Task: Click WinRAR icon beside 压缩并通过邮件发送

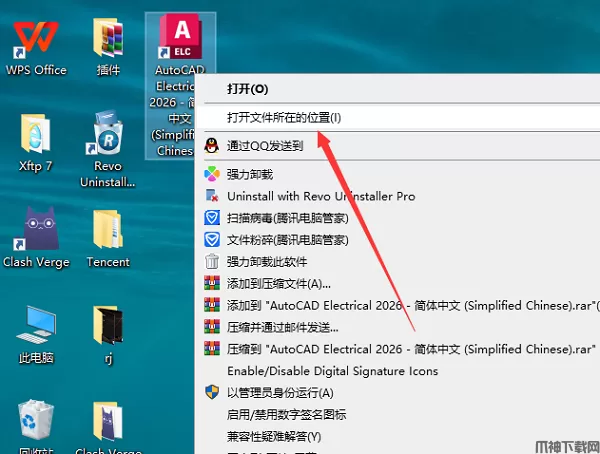Action: [212, 327]
